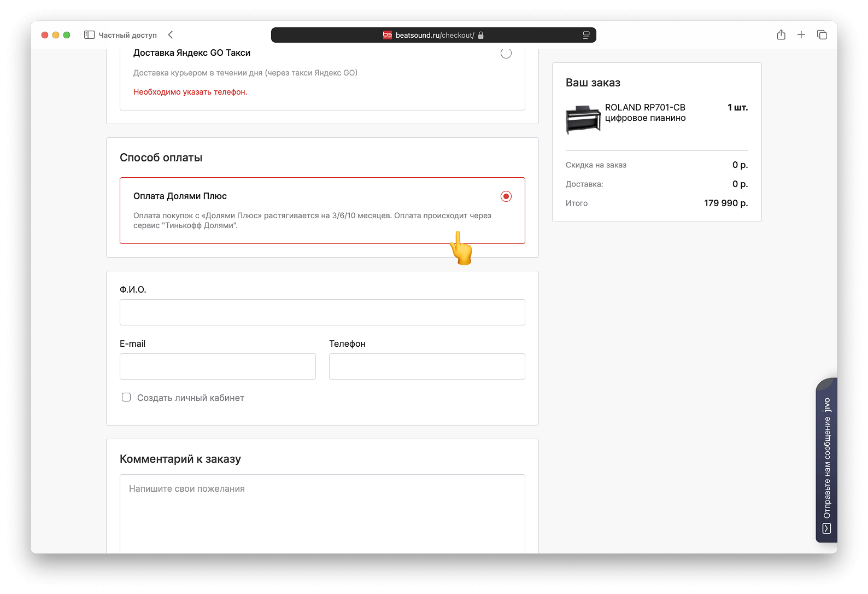This screenshot has height=594, width=868.
Task: Focus the E-mail input field
Action: (218, 366)
